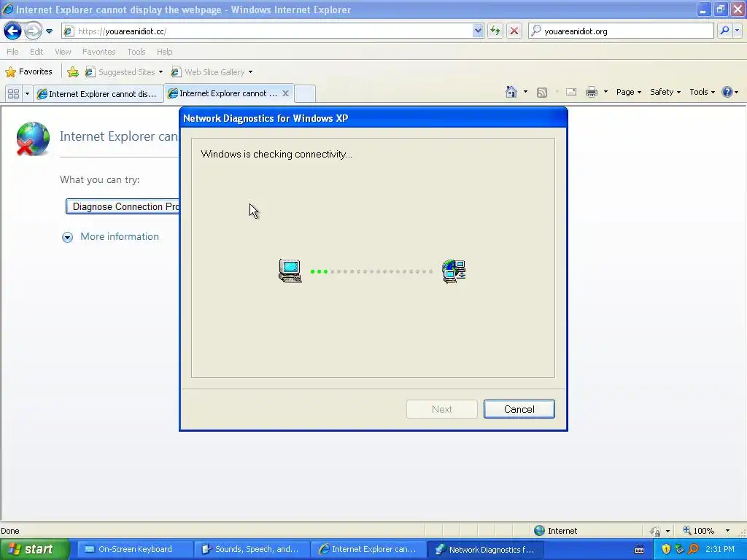Switch to first Internet Explorer cannot dis... tab

[x=98, y=94]
